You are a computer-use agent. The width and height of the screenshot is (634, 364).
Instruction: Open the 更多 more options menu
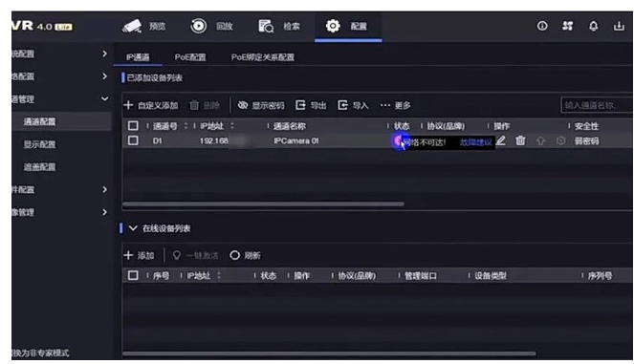click(395, 105)
